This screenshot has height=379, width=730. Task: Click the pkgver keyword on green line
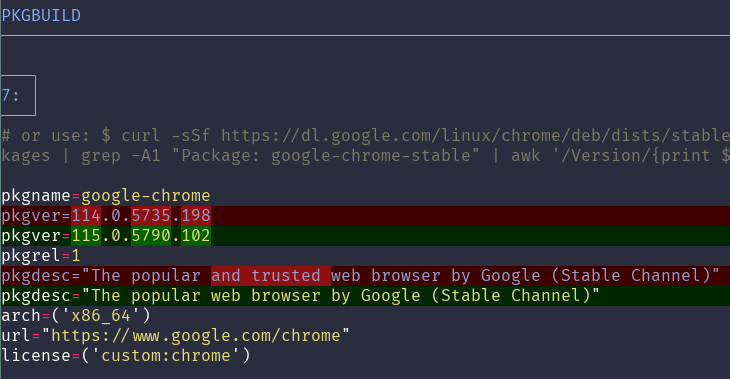31,236
